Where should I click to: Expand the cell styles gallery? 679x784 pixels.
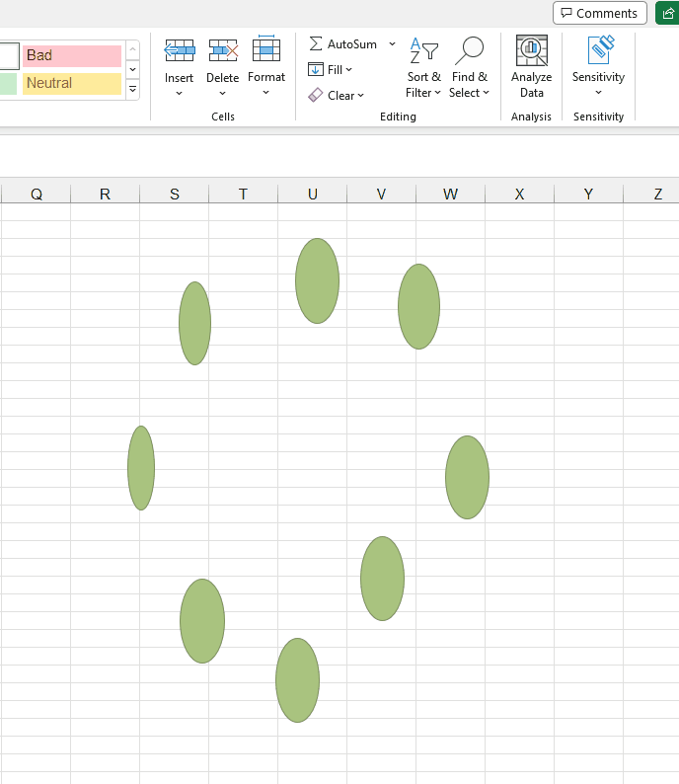point(133,90)
